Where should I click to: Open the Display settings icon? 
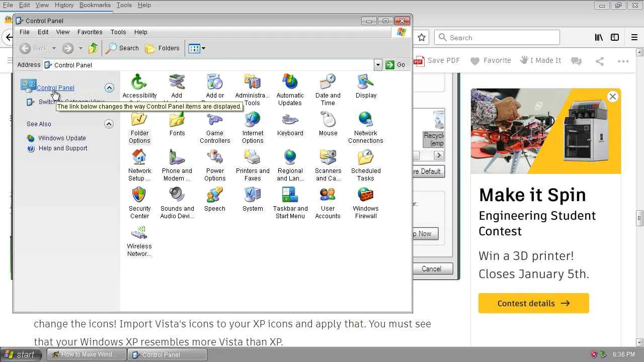[366, 86]
